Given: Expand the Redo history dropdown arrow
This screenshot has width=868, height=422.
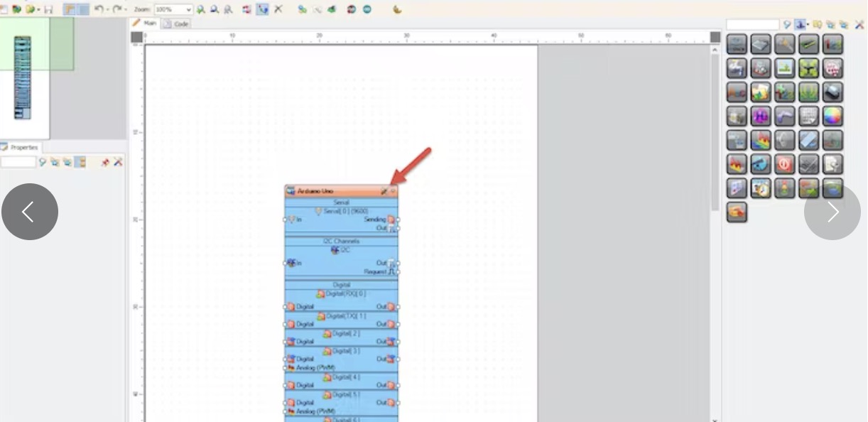Looking at the screenshot, I should tap(125, 9).
